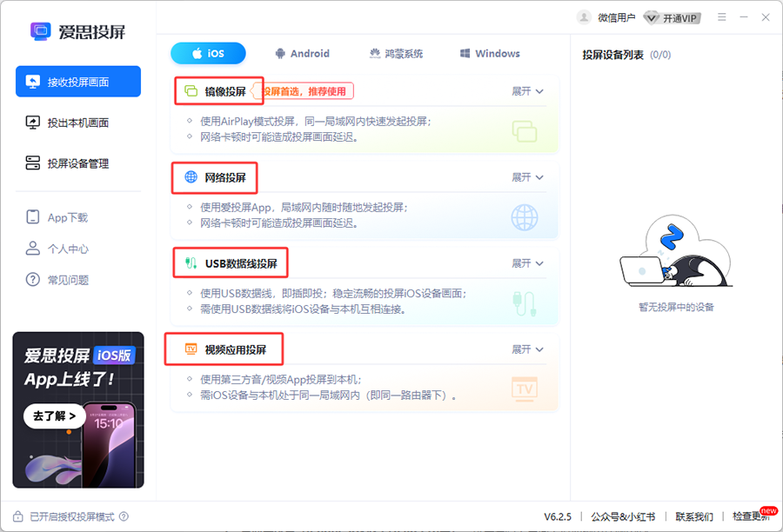Open 常见问题 help page
Image resolution: width=783 pixels, height=532 pixels.
pyautogui.click(x=57, y=280)
